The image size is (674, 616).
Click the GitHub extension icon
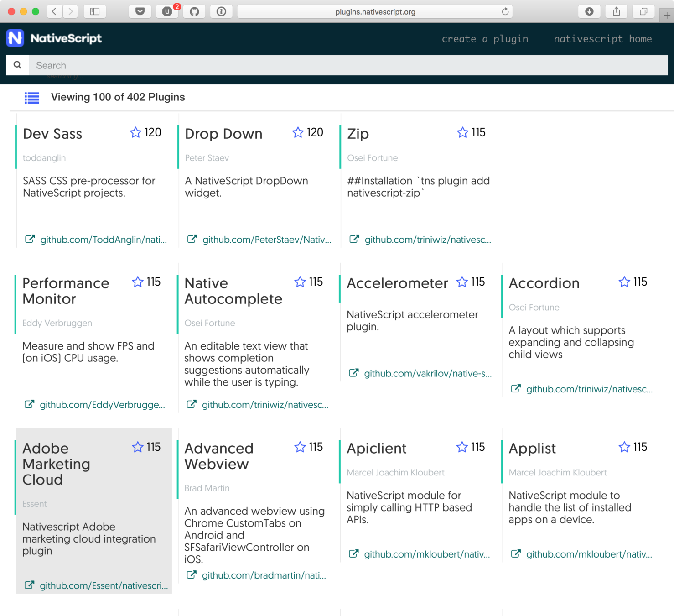click(194, 11)
